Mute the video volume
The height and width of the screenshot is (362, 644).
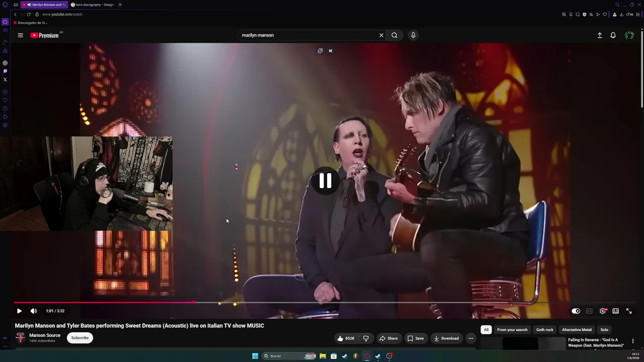coord(34,311)
